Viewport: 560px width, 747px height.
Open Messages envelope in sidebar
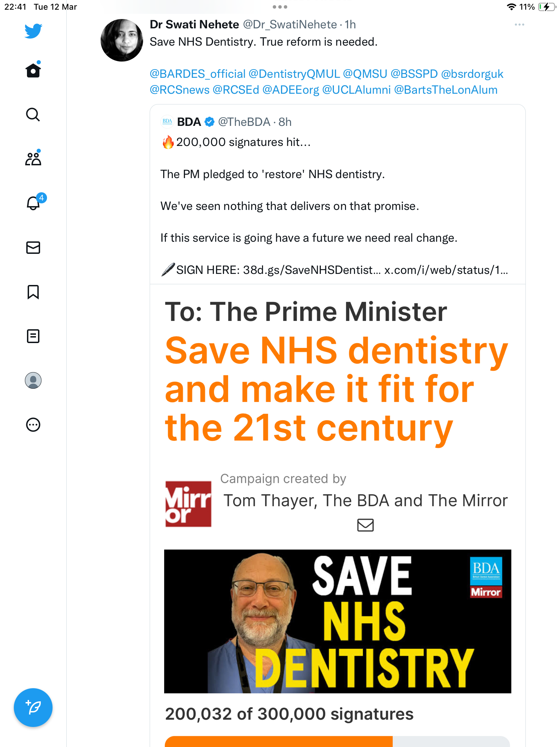coord(33,248)
